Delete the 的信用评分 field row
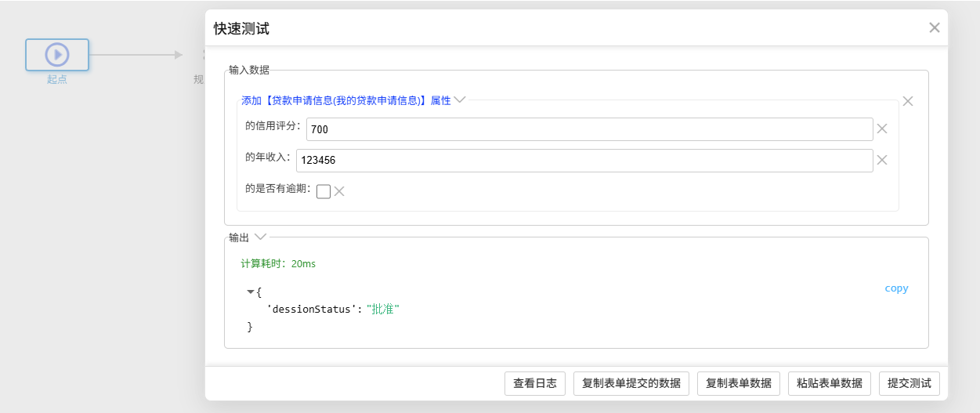980x413 pixels. coord(882,129)
